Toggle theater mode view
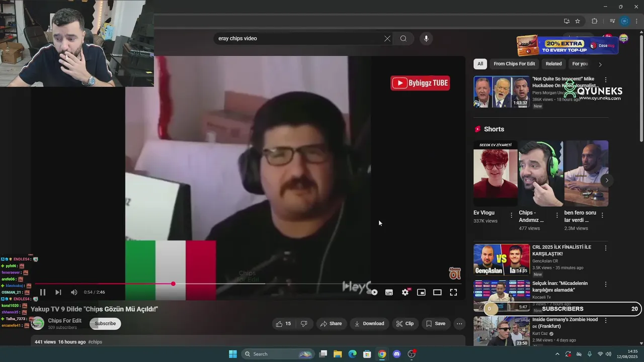Screen dimensions: 644x362 tap(437, 292)
